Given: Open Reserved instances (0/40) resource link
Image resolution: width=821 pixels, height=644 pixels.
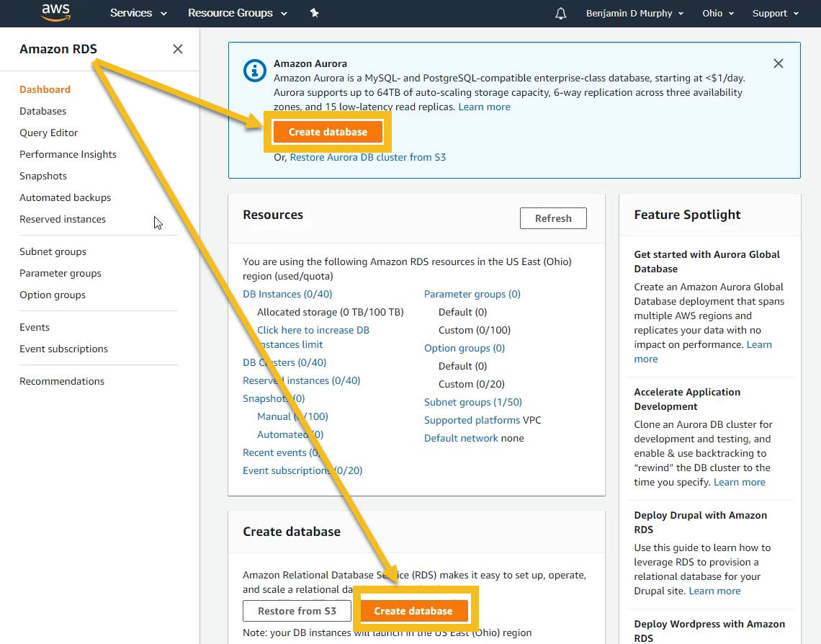Looking at the screenshot, I should coord(301,380).
